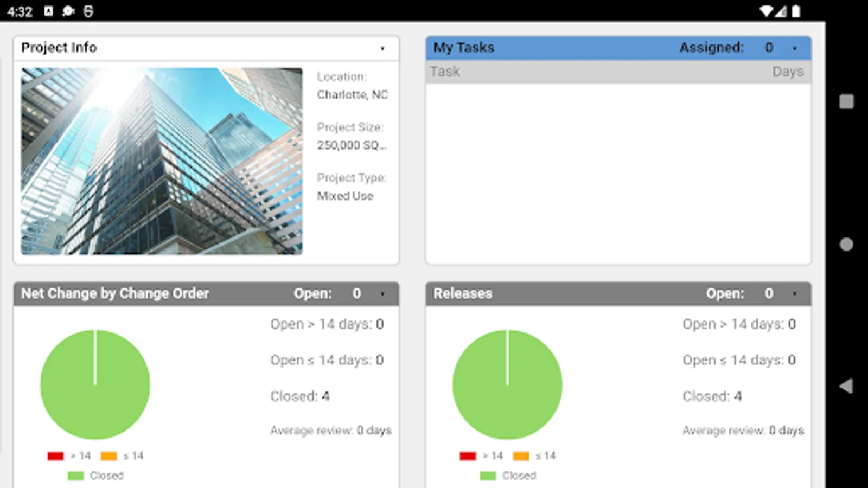Tap the Android recent apps square button
The image size is (868, 488).
pyautogui.click(x=846, y=101)
